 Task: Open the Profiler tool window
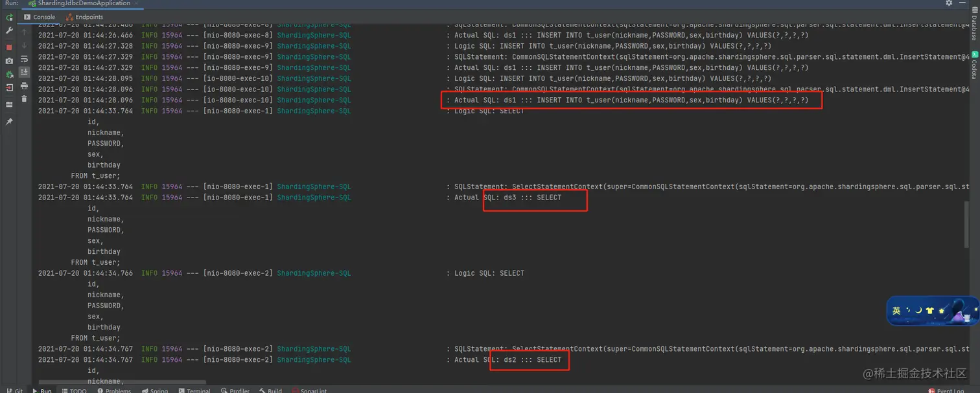(x=235, y=390)
